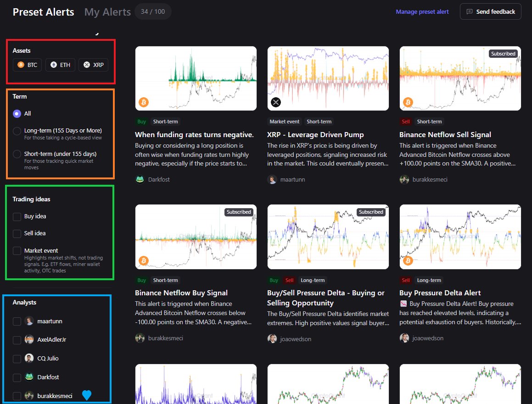Screen dimensions: 532x404
Task: Click the Darkfost avatar under funding rates card
Action: [140, 179]
